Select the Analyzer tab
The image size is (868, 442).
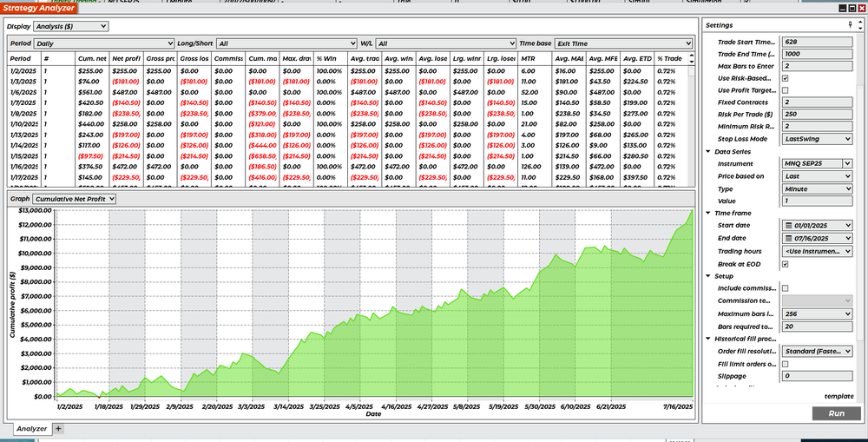coord(31,429)
